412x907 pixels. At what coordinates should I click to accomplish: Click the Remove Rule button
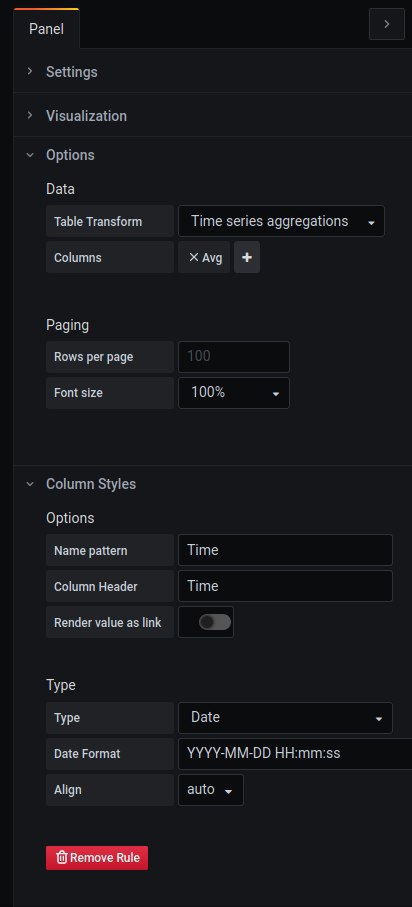tap(97, 858)
